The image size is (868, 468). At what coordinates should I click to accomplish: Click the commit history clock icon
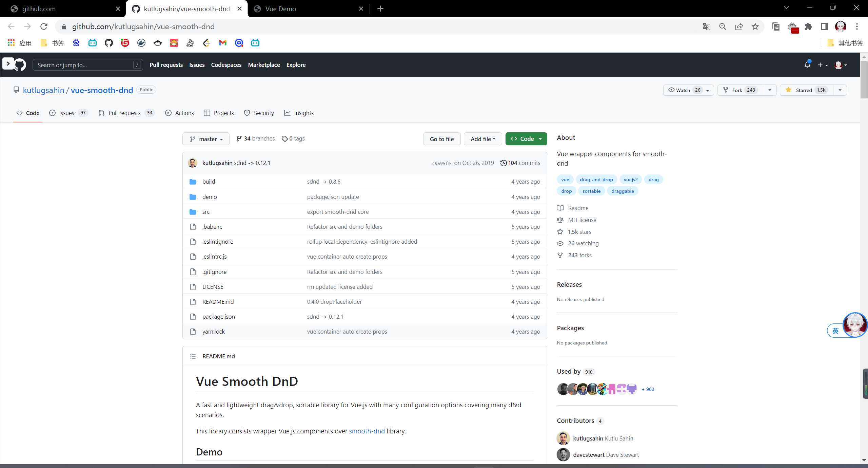point(504,163)
